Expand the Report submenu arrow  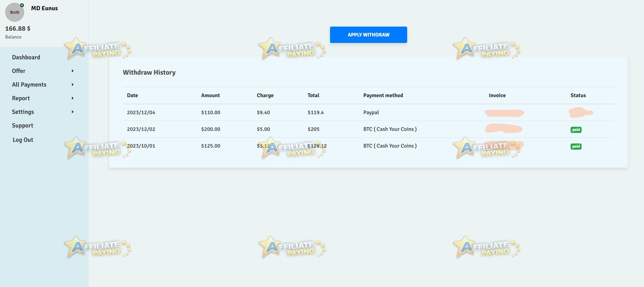pyautogui.click(x=72, y=98)
